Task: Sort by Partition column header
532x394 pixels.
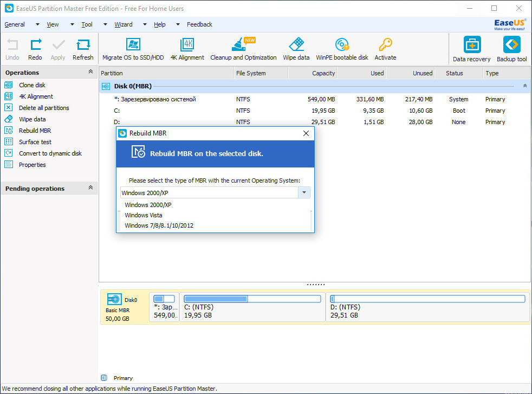Action: coord(166,73)
